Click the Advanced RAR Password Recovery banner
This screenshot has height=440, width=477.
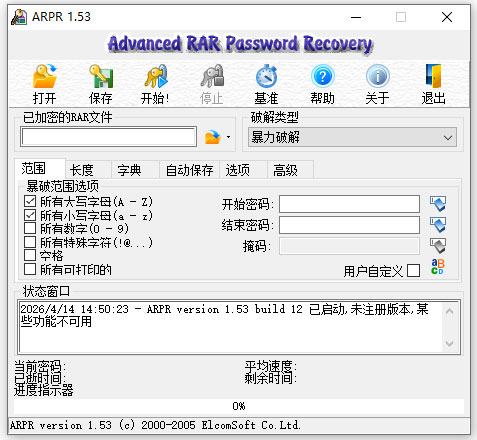(x=239, y=44)
